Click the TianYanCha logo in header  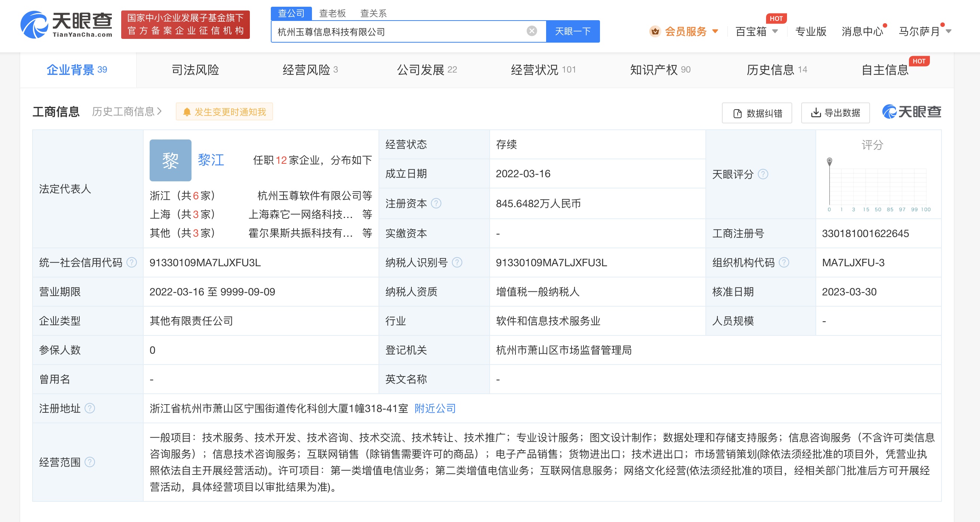tap(66, 24)
